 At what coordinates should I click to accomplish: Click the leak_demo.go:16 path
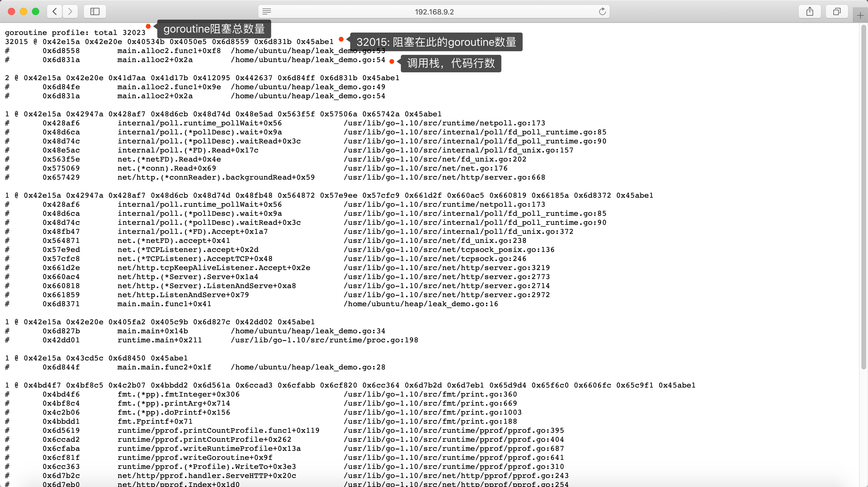(421, 304)
